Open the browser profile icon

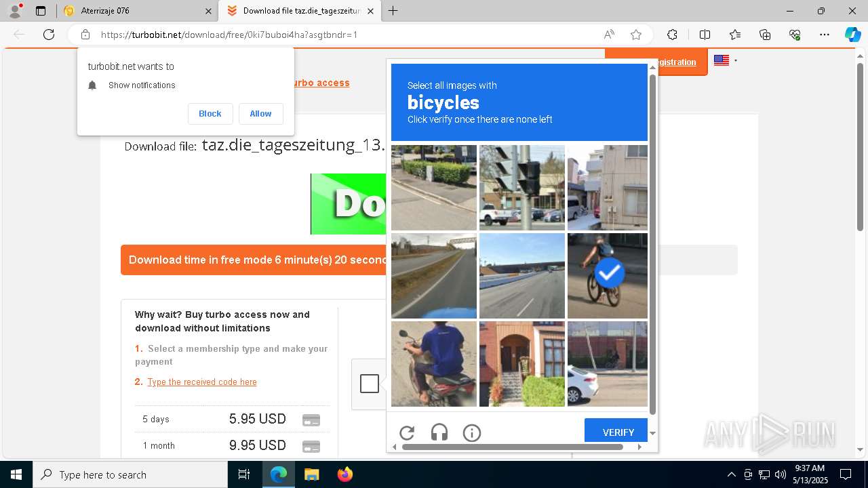click(x=14, y=11)
